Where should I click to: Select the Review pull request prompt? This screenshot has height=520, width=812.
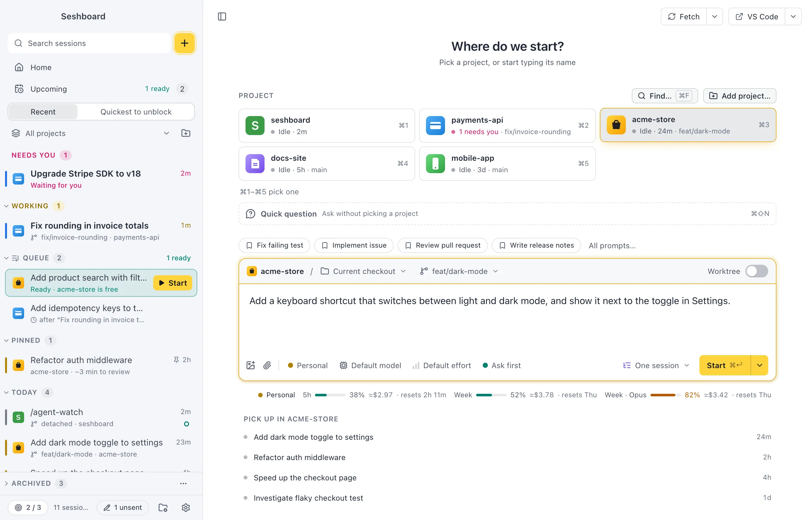pyautogui.click(x=442, y=245)
